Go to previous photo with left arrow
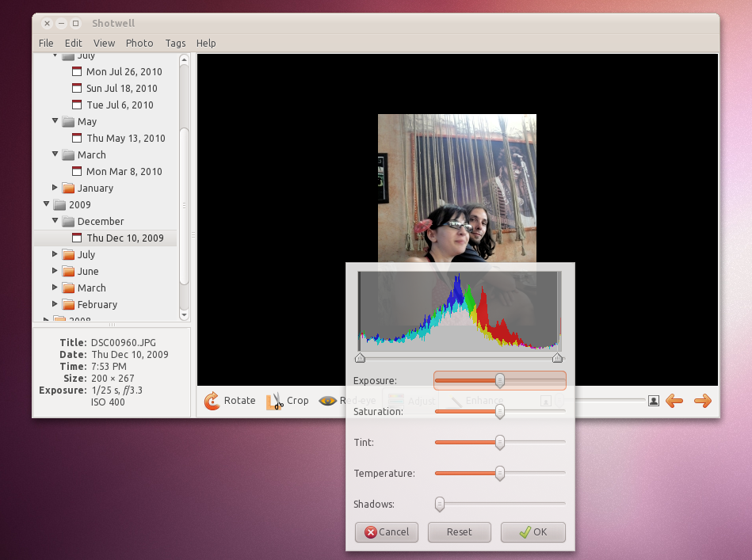The width and height of the screenshot is (752, 560). [x=674, y=401]
